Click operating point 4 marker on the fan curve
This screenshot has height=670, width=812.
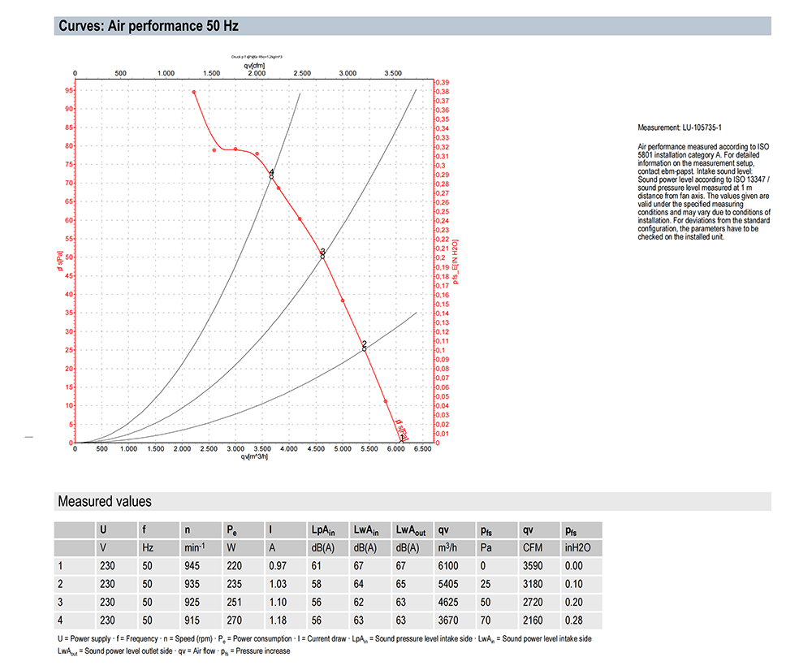click(271, 175)
